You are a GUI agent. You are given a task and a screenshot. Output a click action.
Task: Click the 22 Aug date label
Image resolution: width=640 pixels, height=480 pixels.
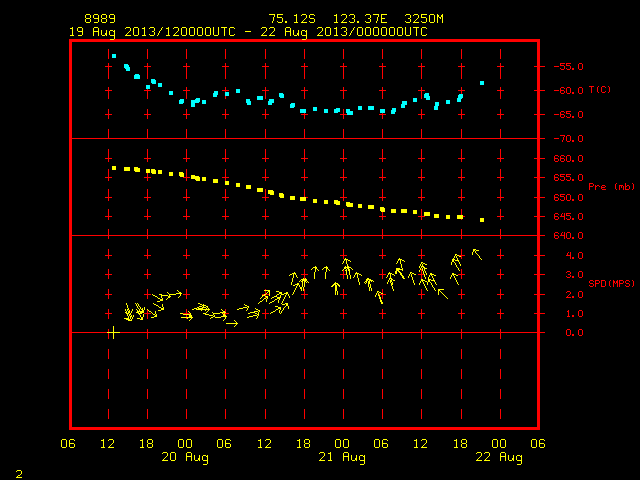(x=499, y=457)
